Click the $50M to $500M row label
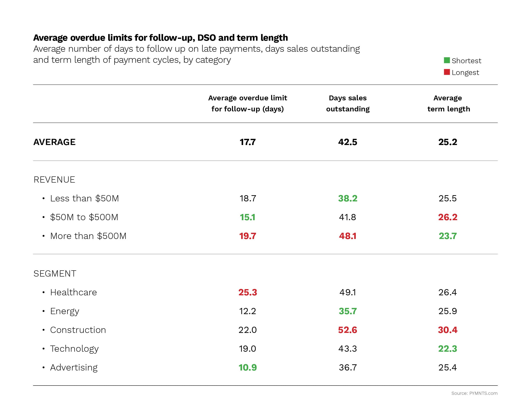This screenshot has height=420, width=531. point(84,217)
